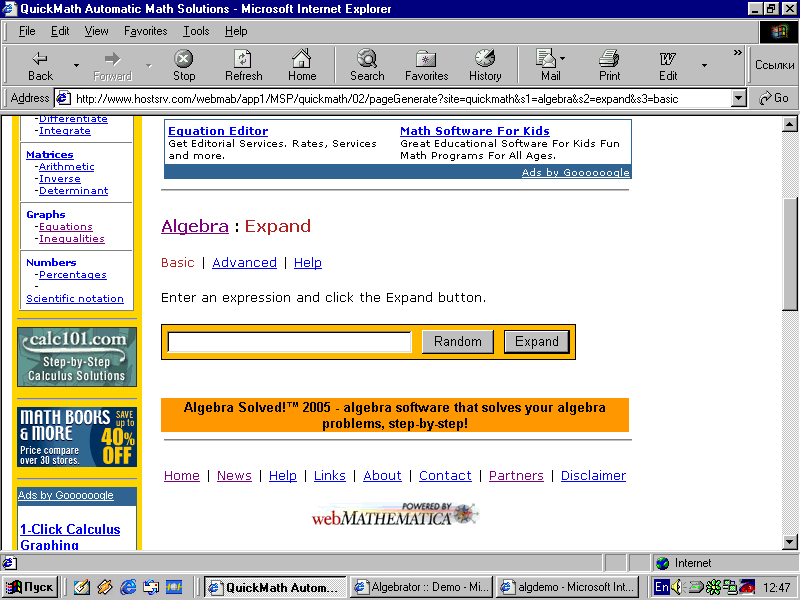This screenshot has height=600, width=800.
Task: Click the Windows throbber logo
Action: (779, 32)
